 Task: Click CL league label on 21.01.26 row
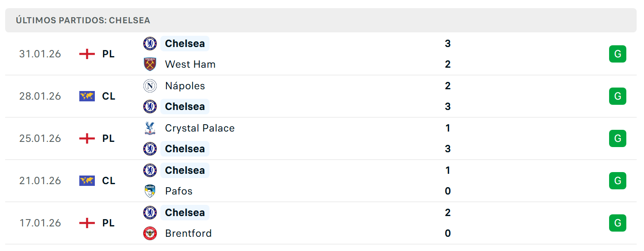click(109, 181)
